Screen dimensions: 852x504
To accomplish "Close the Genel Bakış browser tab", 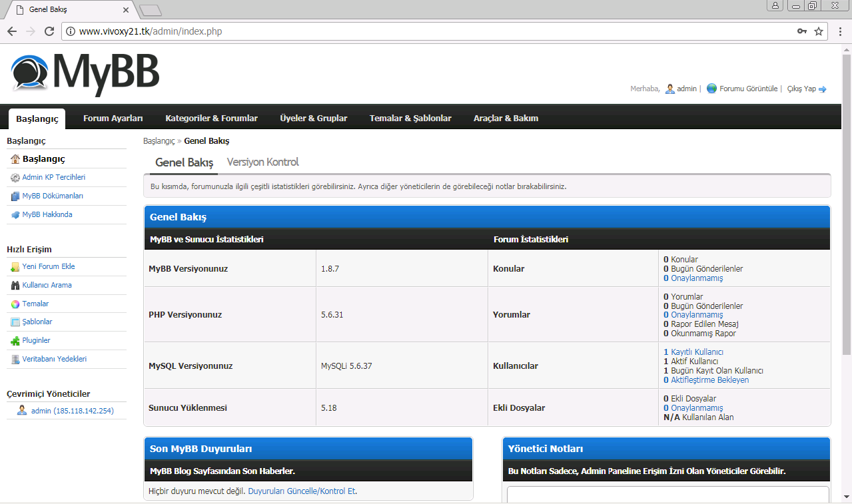I will pyautogui.click(x=127, y=10).
